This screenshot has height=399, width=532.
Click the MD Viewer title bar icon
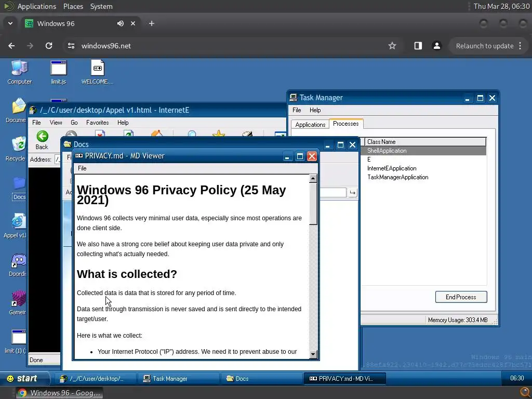(x=79, y=156)
